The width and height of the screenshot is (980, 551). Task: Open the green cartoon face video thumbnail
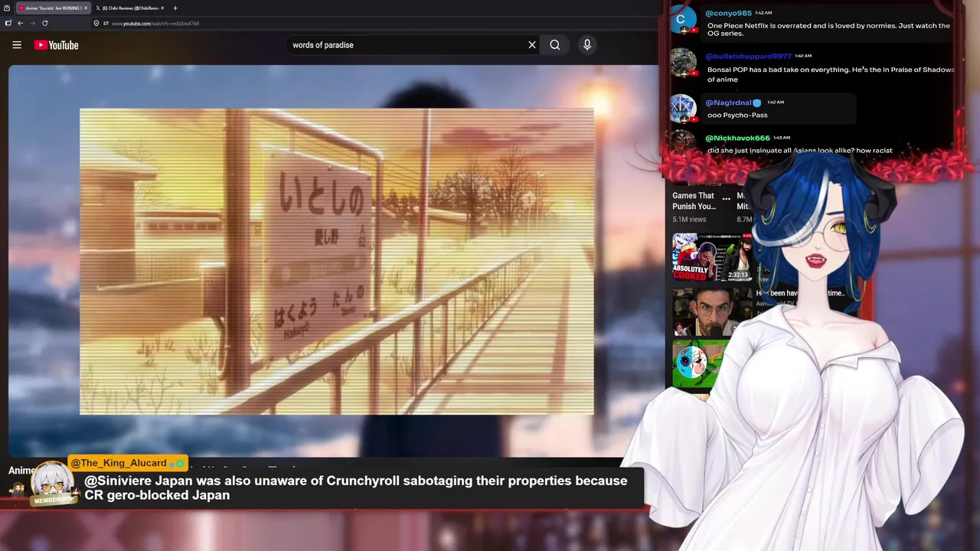click(x=700, y=364)
